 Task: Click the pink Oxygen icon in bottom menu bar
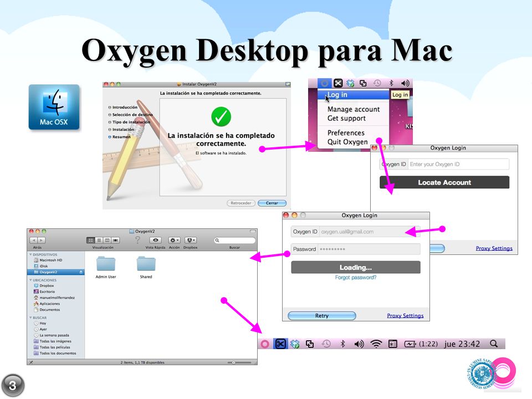click(265, 344)
